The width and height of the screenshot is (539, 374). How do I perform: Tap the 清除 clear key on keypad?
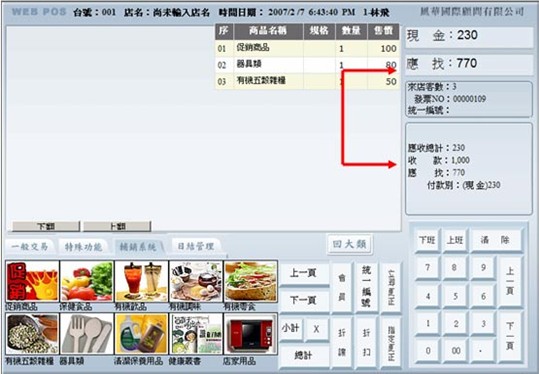(x=495, y=240)
